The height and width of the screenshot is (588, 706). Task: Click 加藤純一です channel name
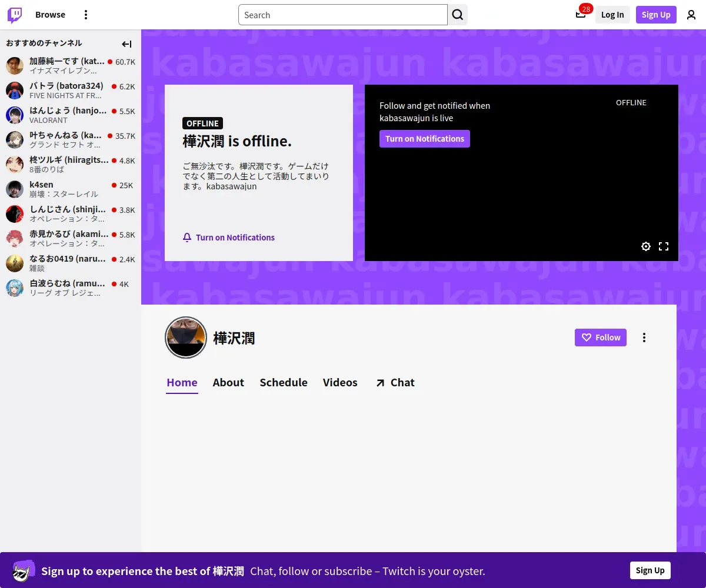(67, 61)
